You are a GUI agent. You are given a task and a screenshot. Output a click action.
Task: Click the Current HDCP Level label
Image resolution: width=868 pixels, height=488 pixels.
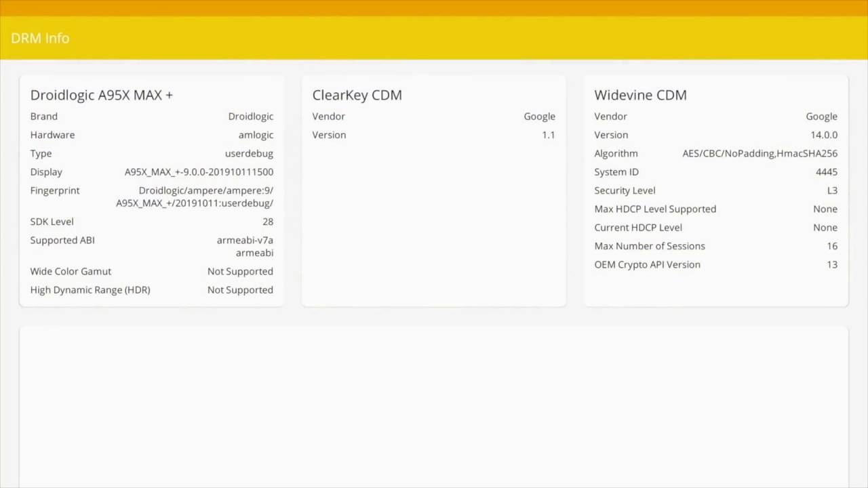coord(638,228)
